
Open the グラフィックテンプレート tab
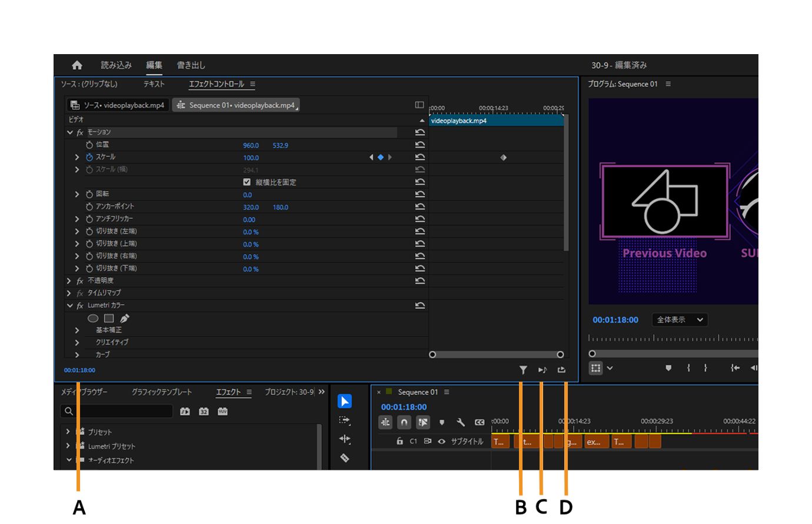click(162, 392)
